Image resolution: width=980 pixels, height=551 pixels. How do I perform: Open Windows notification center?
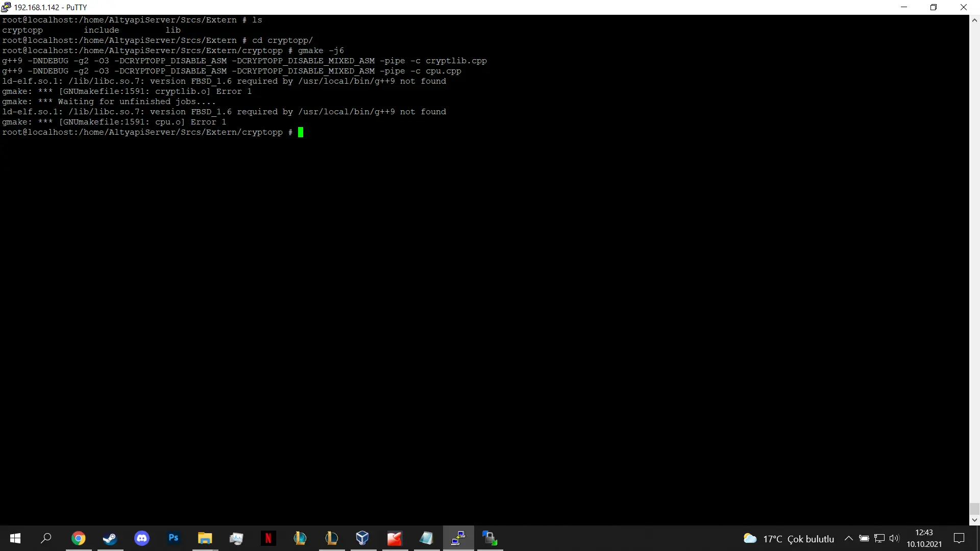[x=959, y=538]
